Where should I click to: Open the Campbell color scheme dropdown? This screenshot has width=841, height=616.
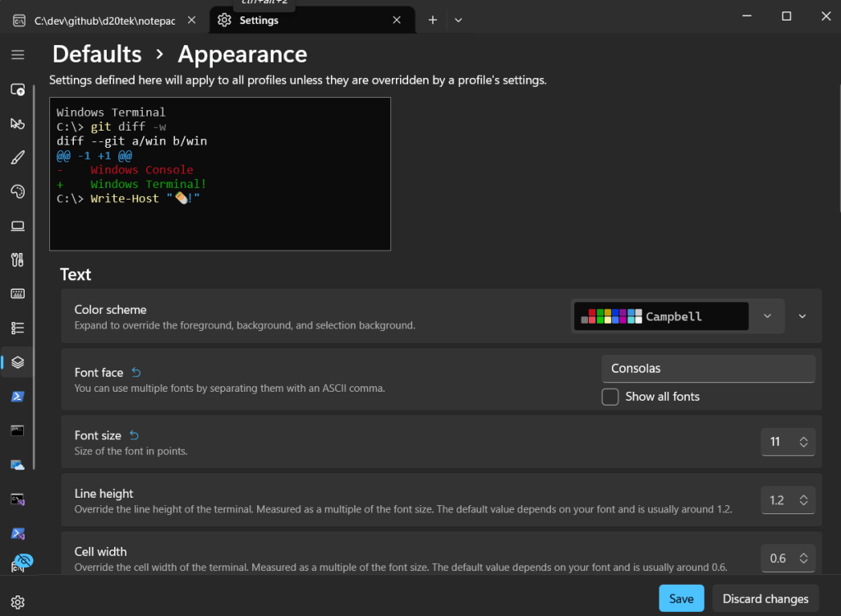pos(767,316)
